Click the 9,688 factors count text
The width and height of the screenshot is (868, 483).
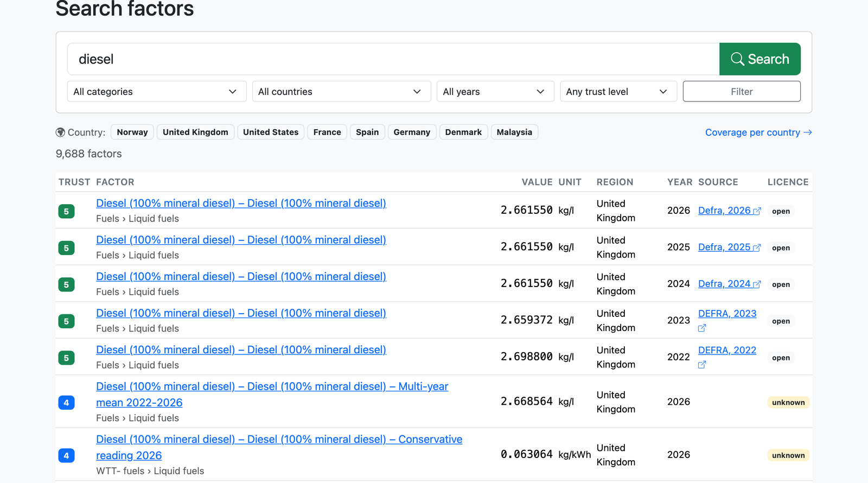click(x=88, y=154)
